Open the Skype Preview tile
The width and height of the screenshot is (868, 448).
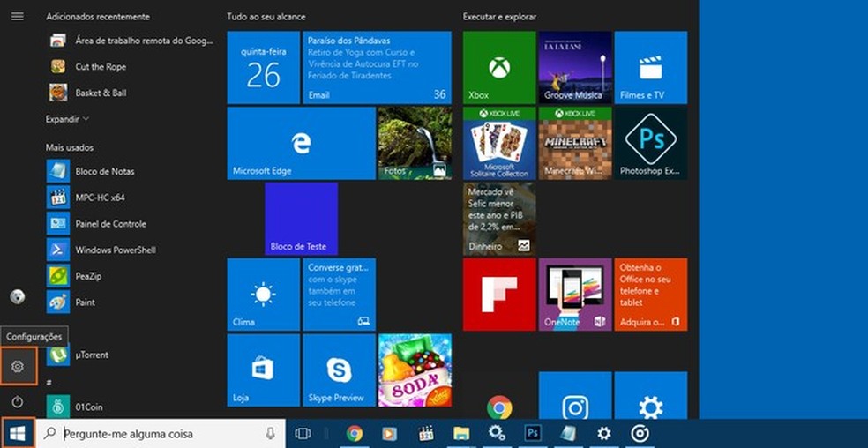click(x=339, y=370)
